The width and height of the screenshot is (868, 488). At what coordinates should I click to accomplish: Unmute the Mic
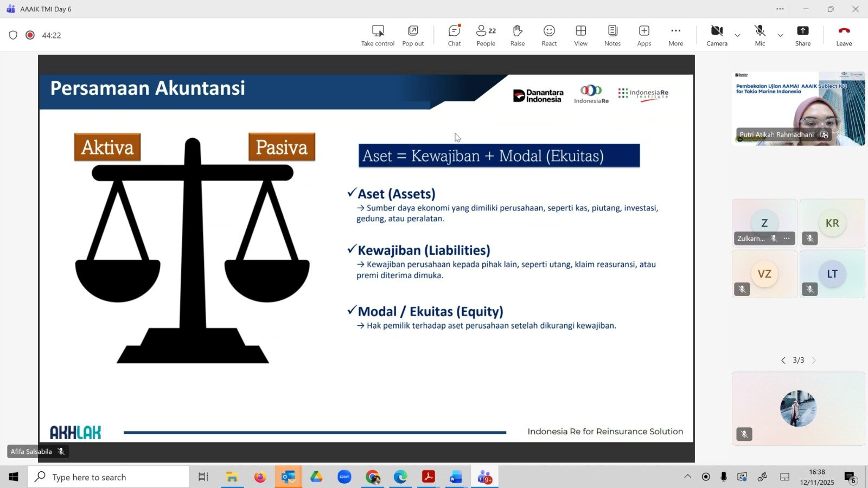click(759, 35)
